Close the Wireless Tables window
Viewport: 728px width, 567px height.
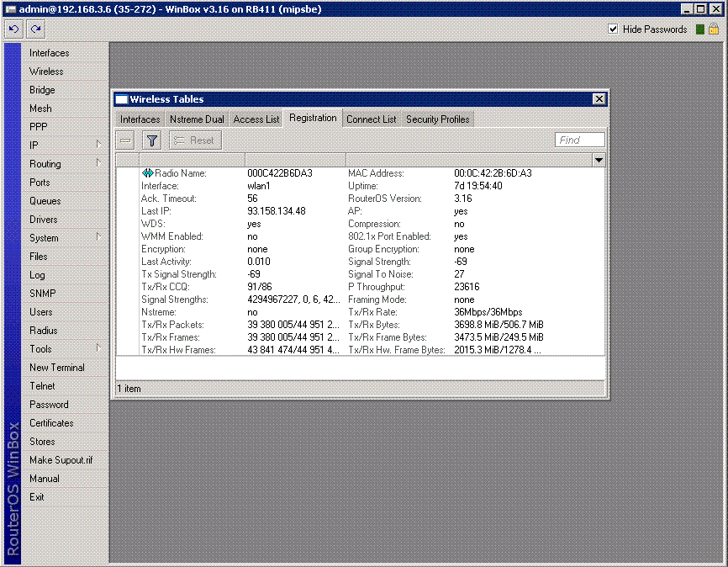[599, 99]
